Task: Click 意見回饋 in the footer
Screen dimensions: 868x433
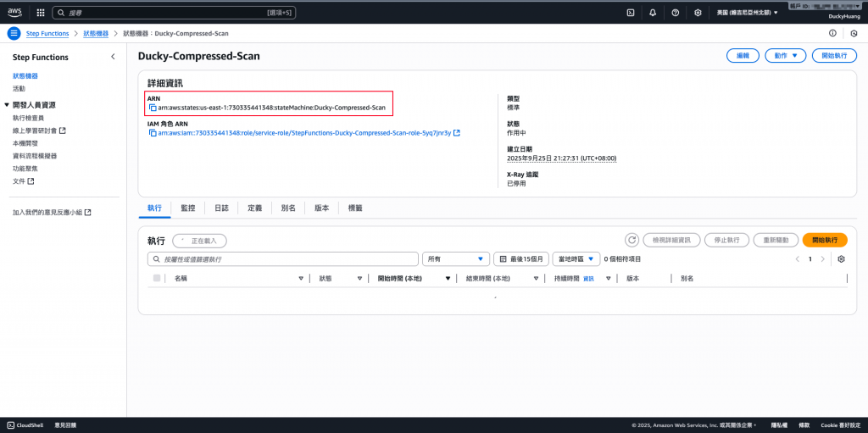Action: [65, 425]
